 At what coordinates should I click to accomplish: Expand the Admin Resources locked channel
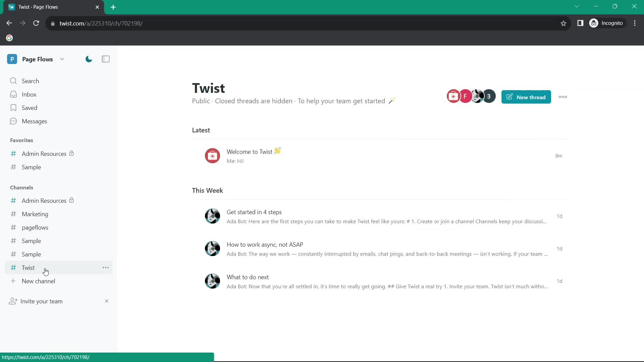[x=44, y=201]
